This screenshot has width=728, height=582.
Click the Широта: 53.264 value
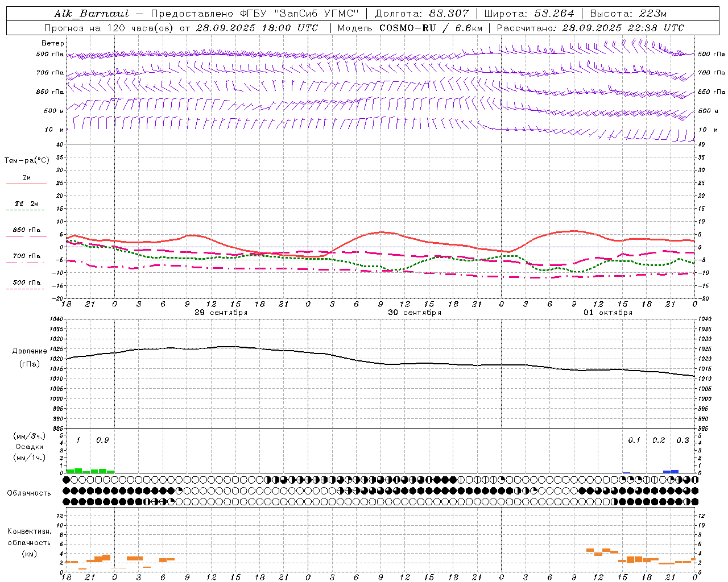pos(529,14)
